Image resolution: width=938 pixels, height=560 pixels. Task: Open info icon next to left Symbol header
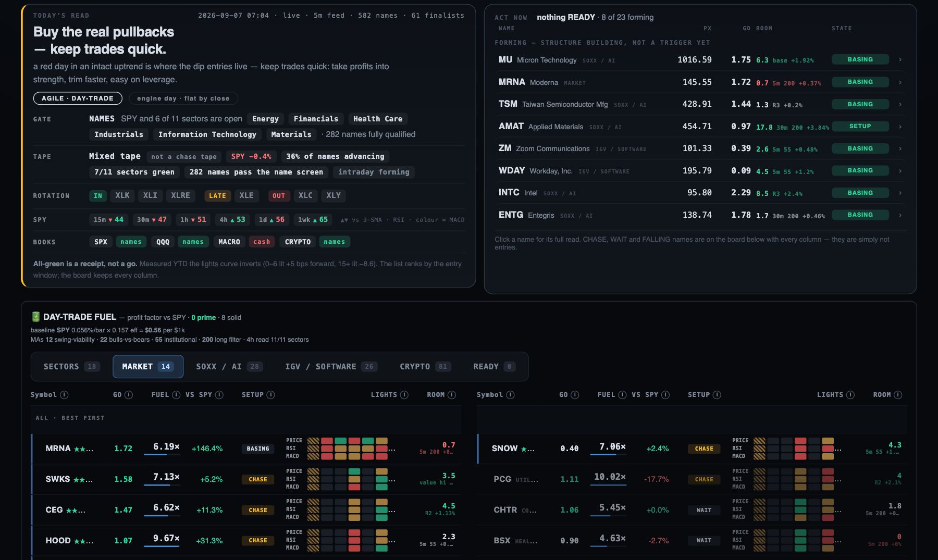click(x=64, y=395)
